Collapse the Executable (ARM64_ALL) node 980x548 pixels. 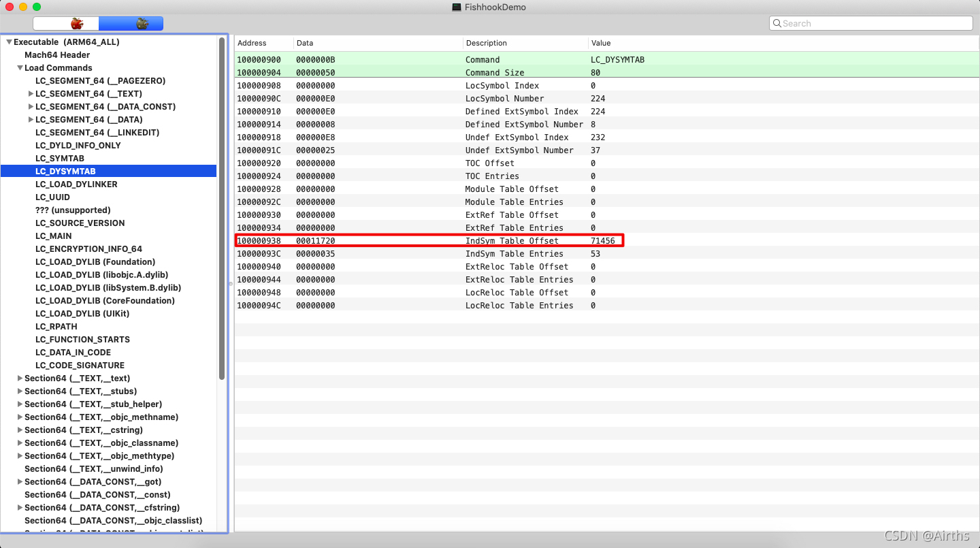pos(9,42)
